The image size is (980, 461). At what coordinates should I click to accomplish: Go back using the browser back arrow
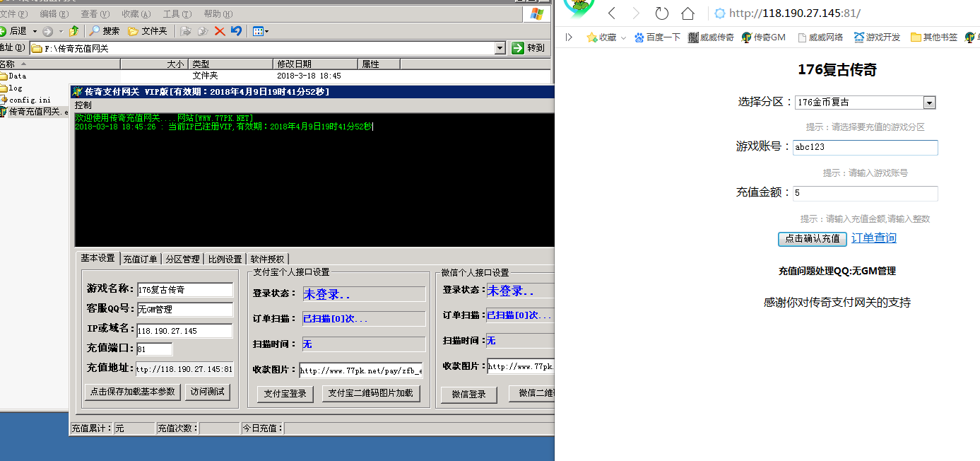(612, 13)
